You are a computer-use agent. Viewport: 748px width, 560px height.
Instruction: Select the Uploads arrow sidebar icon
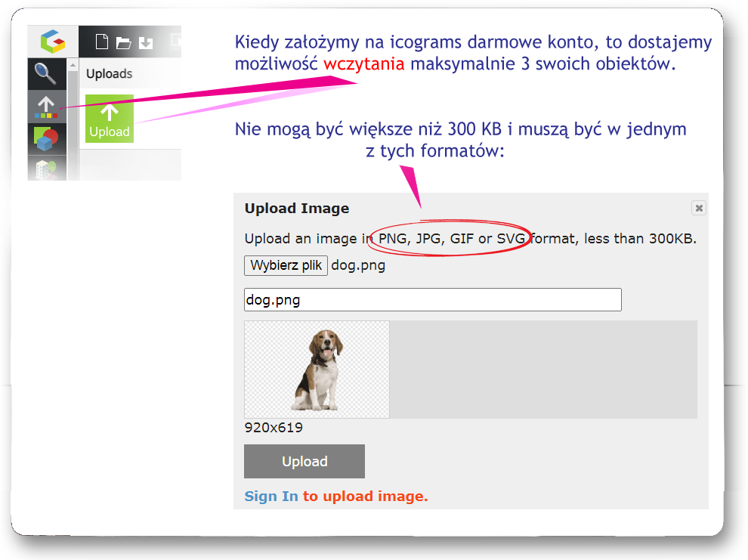coord(47,107)
